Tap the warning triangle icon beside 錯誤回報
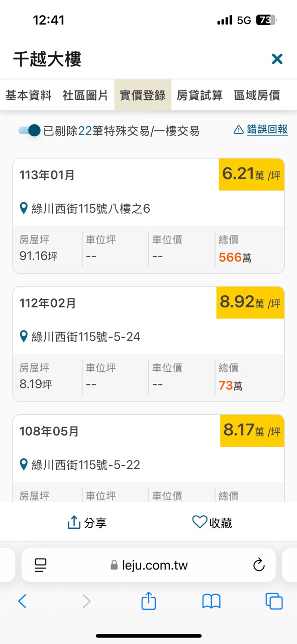The width and height of the screenshot is (297, 644). (239, 130)
